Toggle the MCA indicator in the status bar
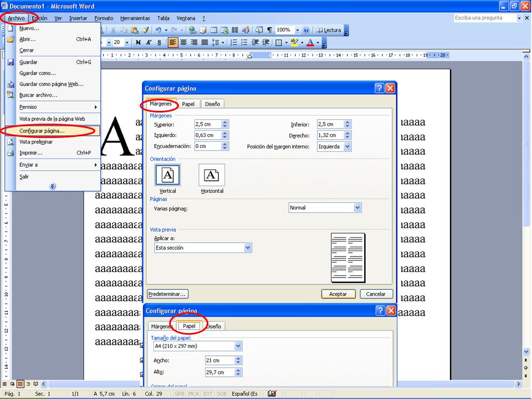The width and height of the screenshot is (532, 399). (194, 393)
